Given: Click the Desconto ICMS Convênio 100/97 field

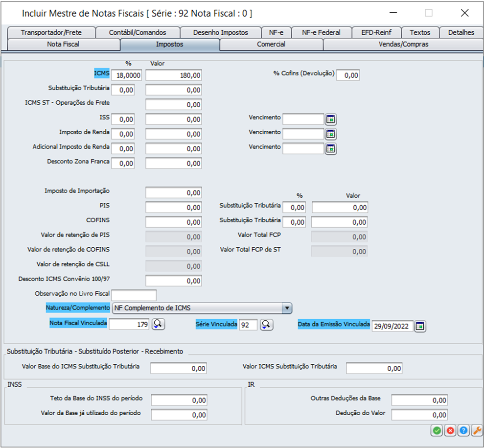Looking at the screenshot, I should click(174, 281).
